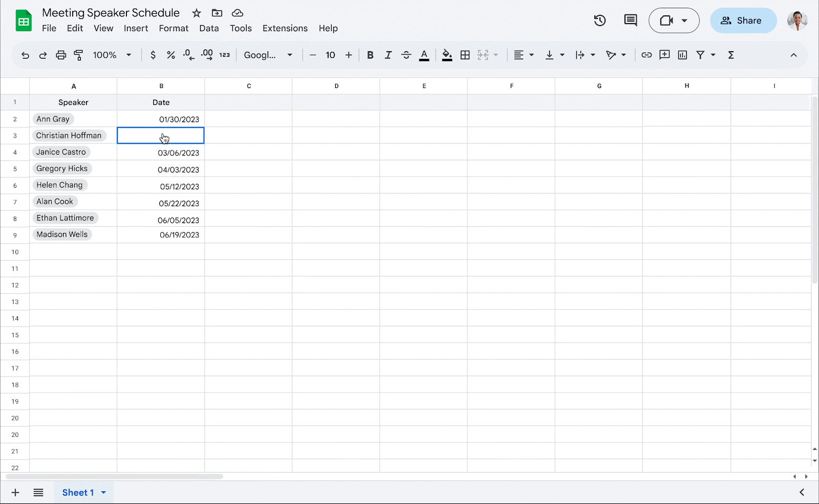Format selection as currency

click(153, 55)
